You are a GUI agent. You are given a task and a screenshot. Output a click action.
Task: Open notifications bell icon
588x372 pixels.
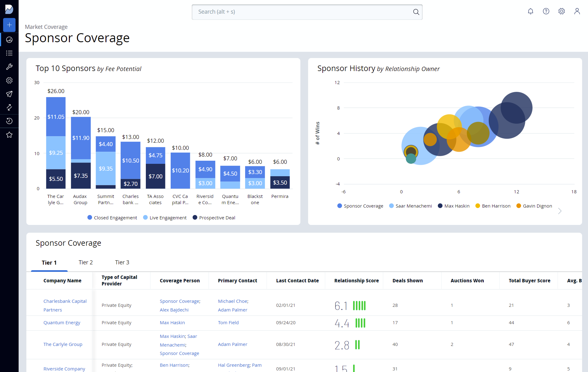531,11
